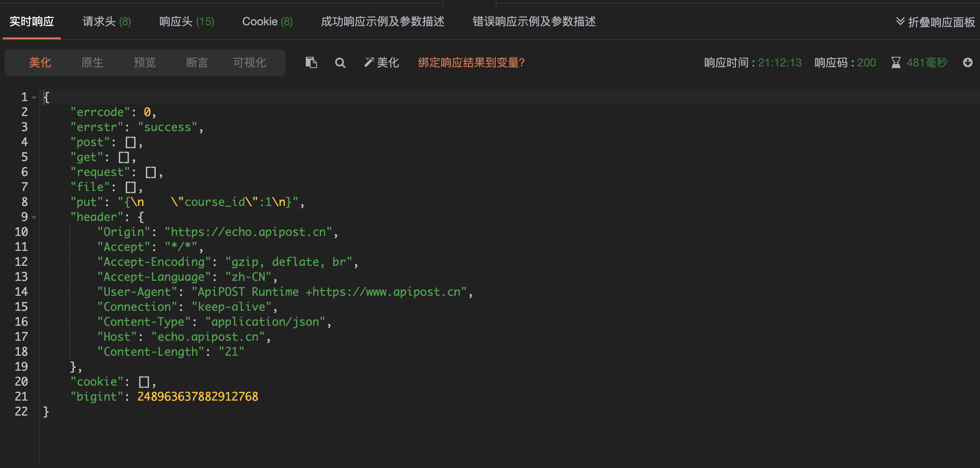This screenshot has height=468, width=980.
Task: Click the ApiPOST Runtime user agent value
Action: click(329, 292)
